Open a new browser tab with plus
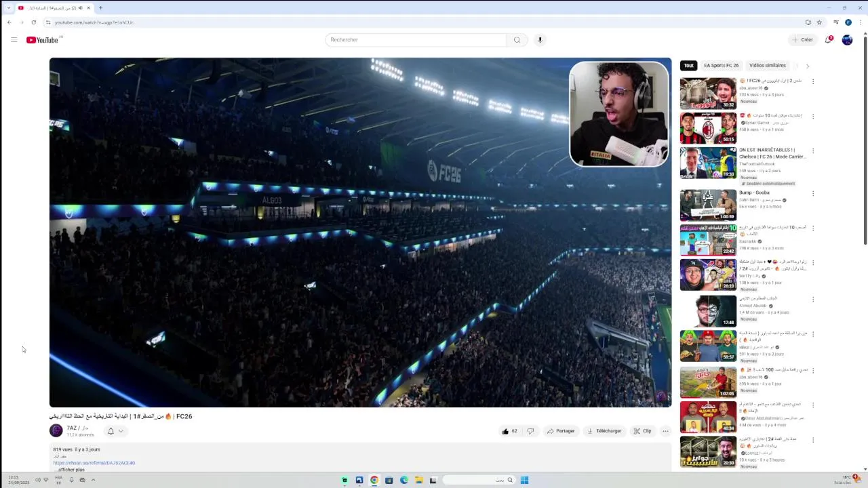 [100, 8]
